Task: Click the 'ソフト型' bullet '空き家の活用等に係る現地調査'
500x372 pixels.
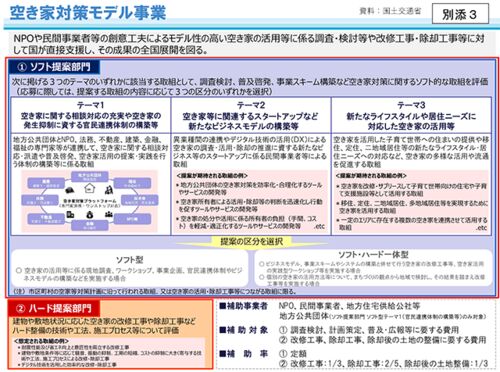Action: (129, 274)
